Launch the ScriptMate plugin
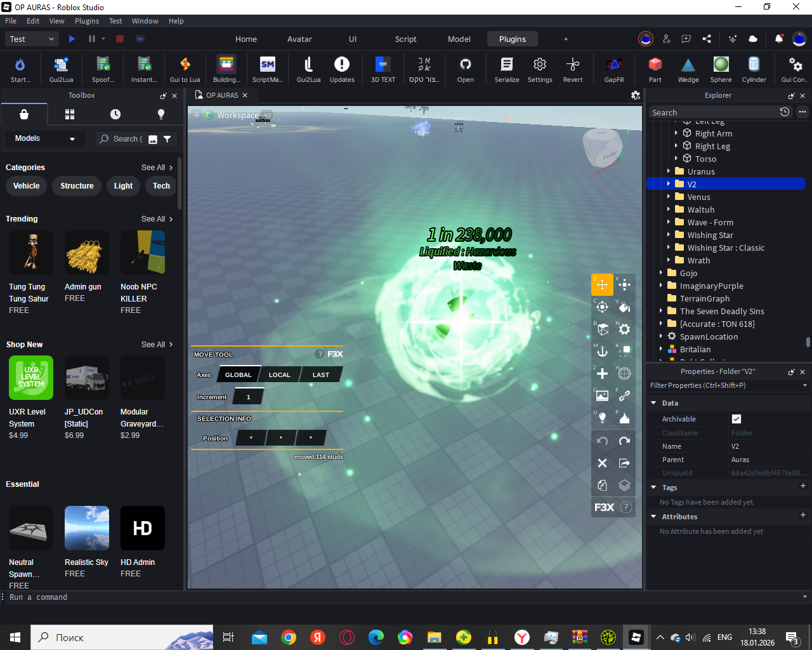812x650 pixels. (268, 69)
